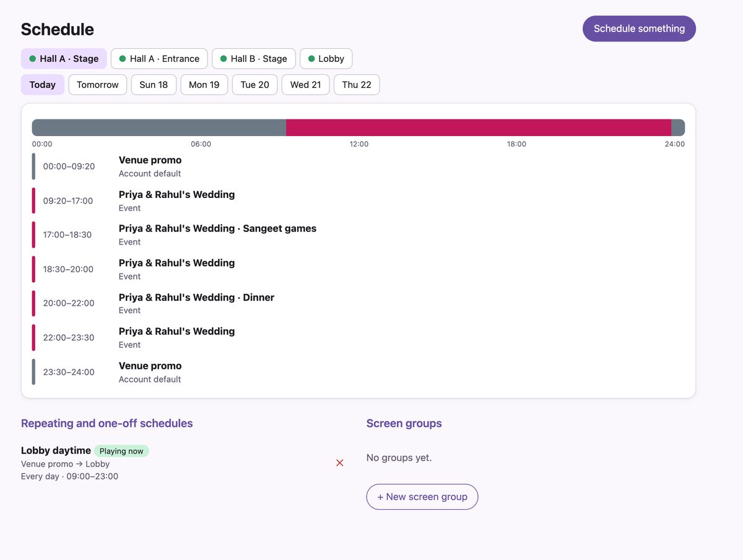Click the 06:00 timeline label
Screen dimensions: 743x560
(x=201, y=144)
